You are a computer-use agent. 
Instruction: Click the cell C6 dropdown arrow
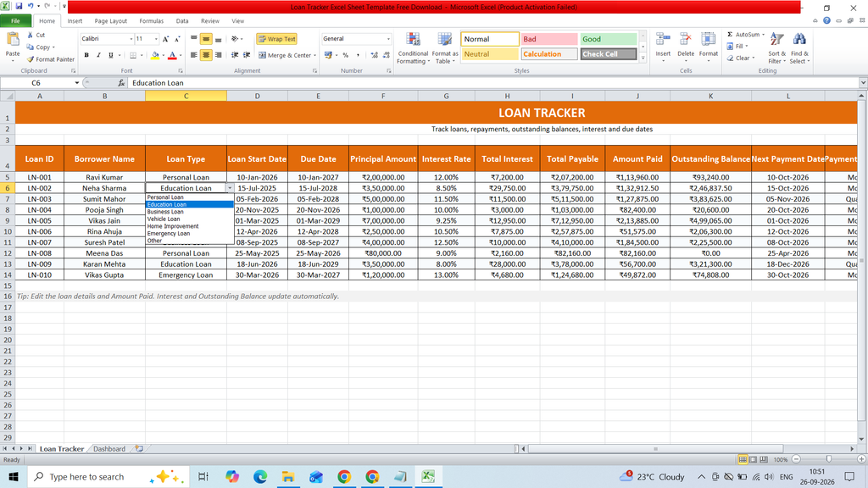(x=230, y=188)
